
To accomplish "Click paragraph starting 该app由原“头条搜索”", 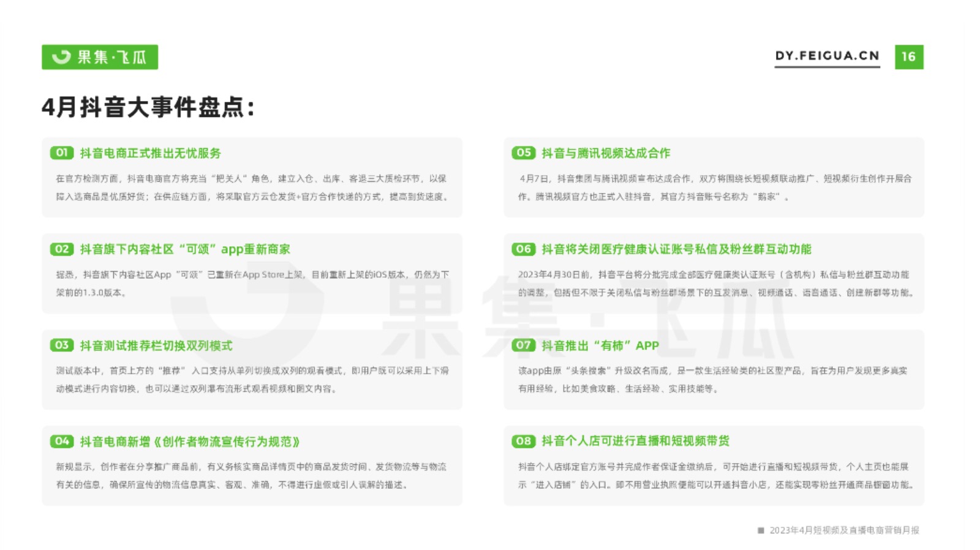I will [713, 380].
